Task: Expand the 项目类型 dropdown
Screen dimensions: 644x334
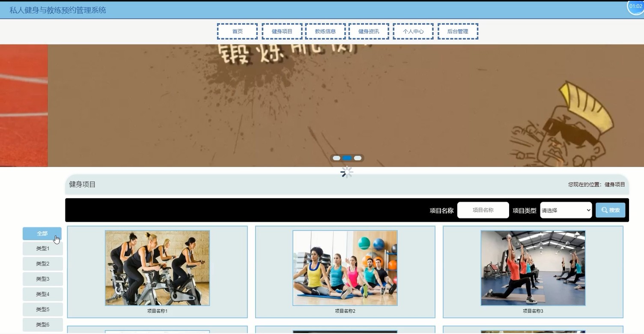Action: pos(566,210)
